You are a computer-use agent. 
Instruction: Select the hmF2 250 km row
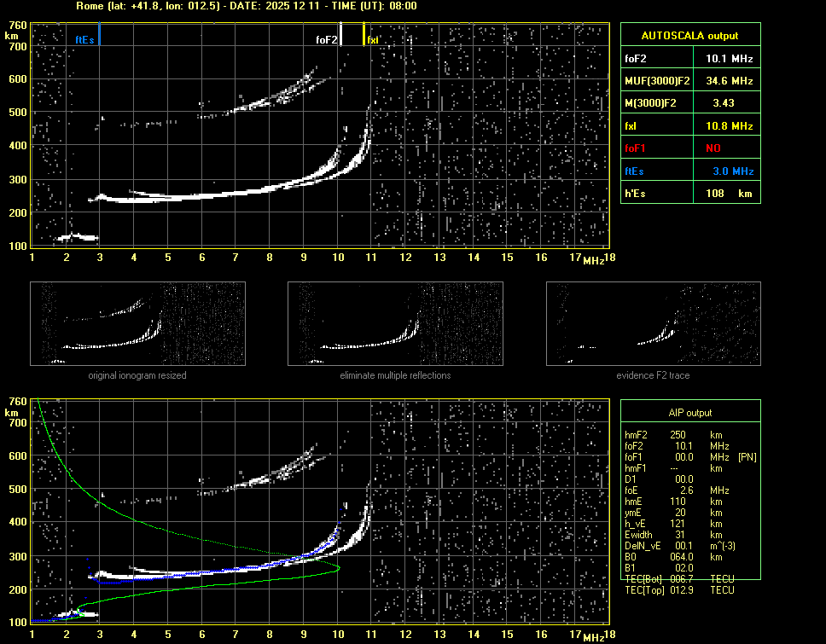pyautogui.click(x=678, y=435)
